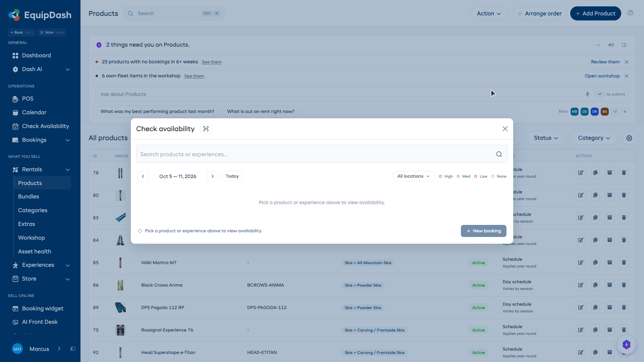644x362 pixels.
Task: Duplicate the Black Crows Anima product
Action: pyautogui.click(x=595, y=285)
